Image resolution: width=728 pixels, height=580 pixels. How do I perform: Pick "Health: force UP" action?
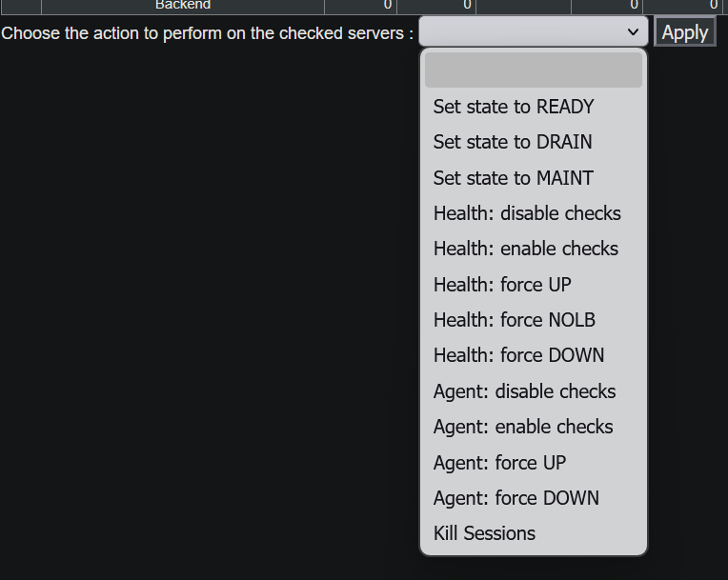point(502,285)
